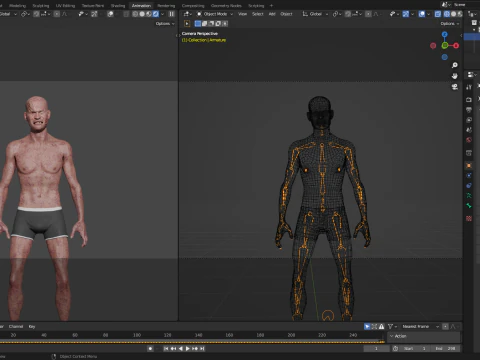Select wireframe shading in the right viewport

click(447, 14)
